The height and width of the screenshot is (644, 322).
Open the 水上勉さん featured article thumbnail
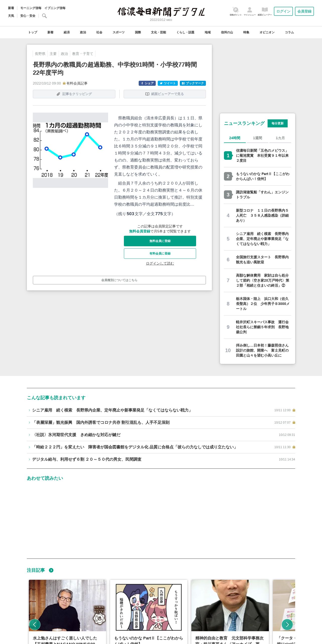click(67, 605)
